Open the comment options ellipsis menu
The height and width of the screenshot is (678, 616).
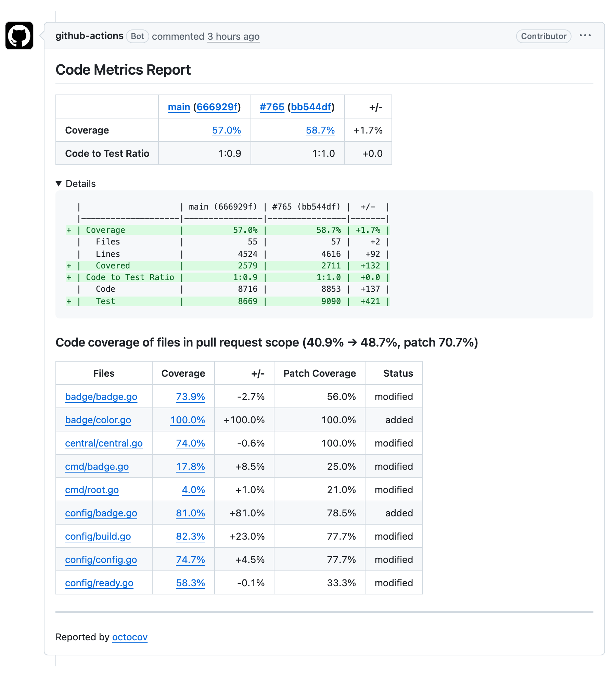(x=585, y=36)
